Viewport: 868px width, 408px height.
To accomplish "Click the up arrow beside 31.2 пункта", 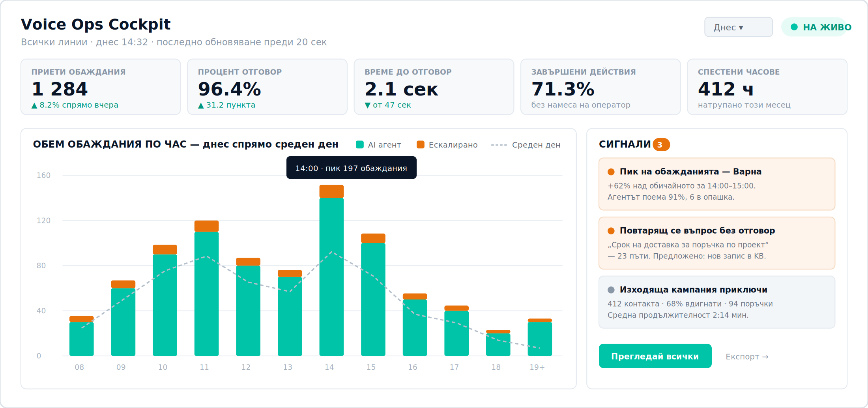I will [x=201, y=105].
